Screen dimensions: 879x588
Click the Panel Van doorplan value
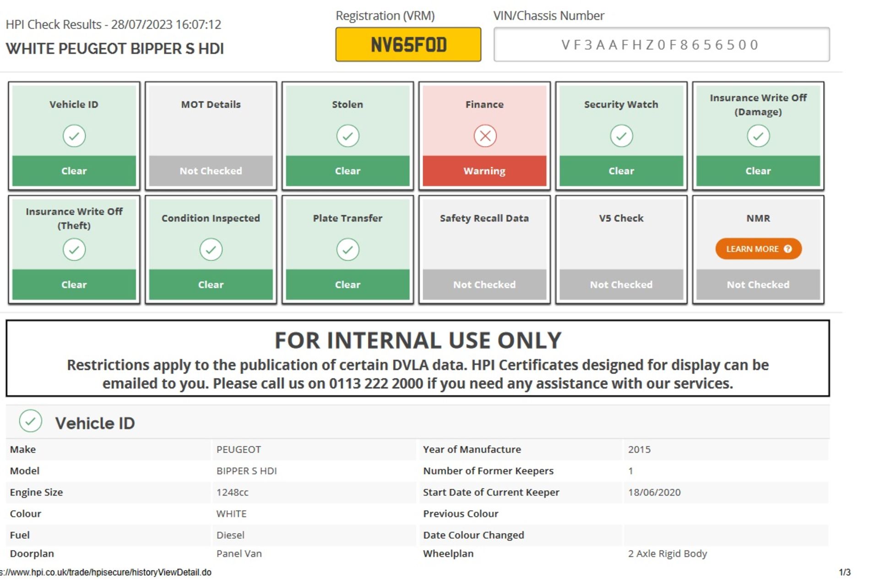click(239, 554)
